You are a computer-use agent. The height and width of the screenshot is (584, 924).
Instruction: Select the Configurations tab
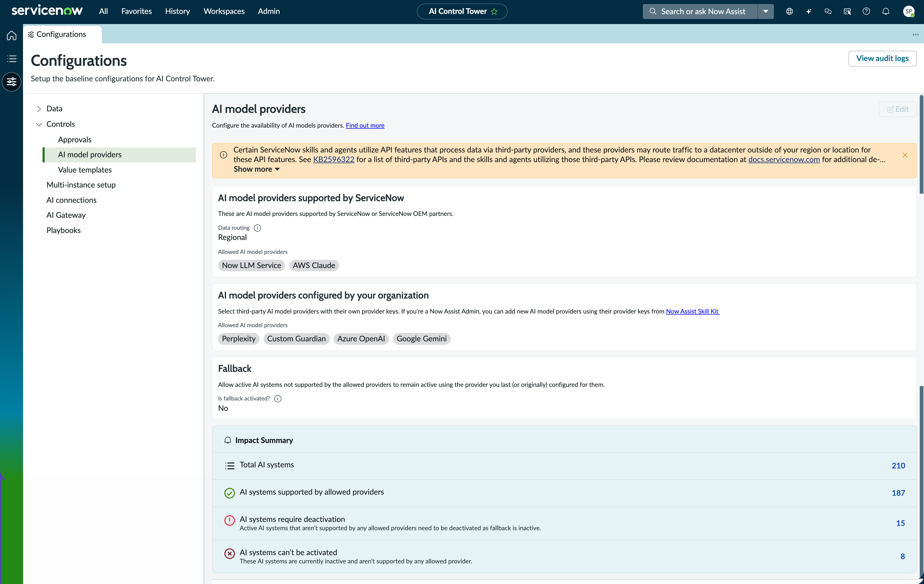[x=62, y=35]
